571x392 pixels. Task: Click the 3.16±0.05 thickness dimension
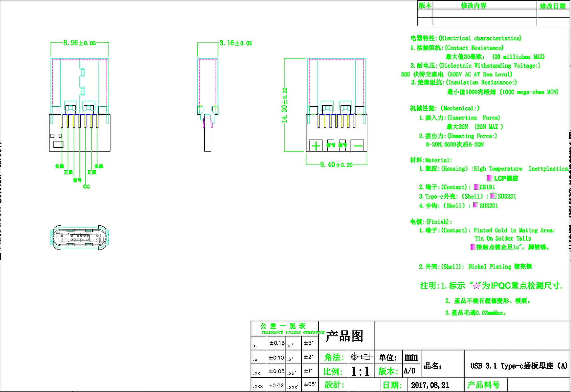coord(236,43)
